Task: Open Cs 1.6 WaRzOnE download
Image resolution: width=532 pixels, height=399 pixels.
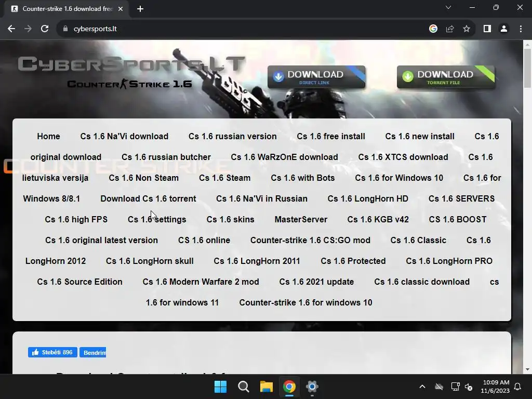Action: pyautogui.click(x=284, y=157)
